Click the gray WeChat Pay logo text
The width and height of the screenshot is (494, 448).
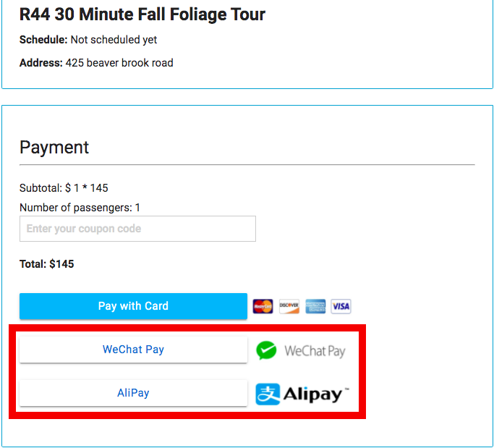click(x=315, y=351)
